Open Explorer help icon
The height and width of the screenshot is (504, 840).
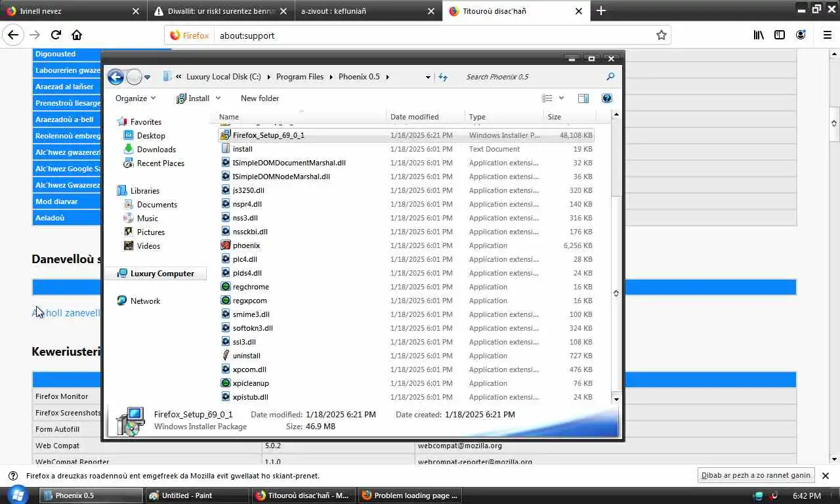click(607, 98)
